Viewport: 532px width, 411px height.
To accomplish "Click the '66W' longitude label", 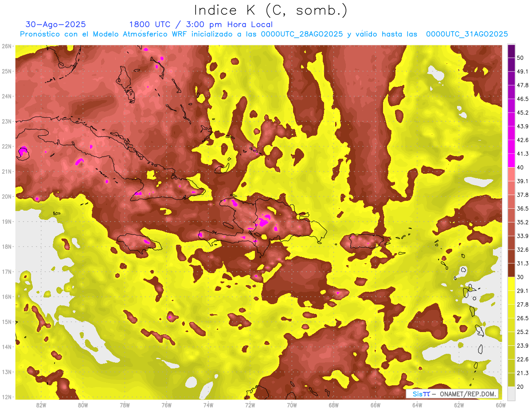I will point(376,405).
